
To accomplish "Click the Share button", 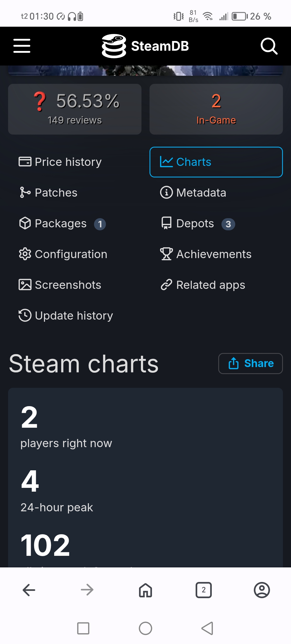I will 251,364.
